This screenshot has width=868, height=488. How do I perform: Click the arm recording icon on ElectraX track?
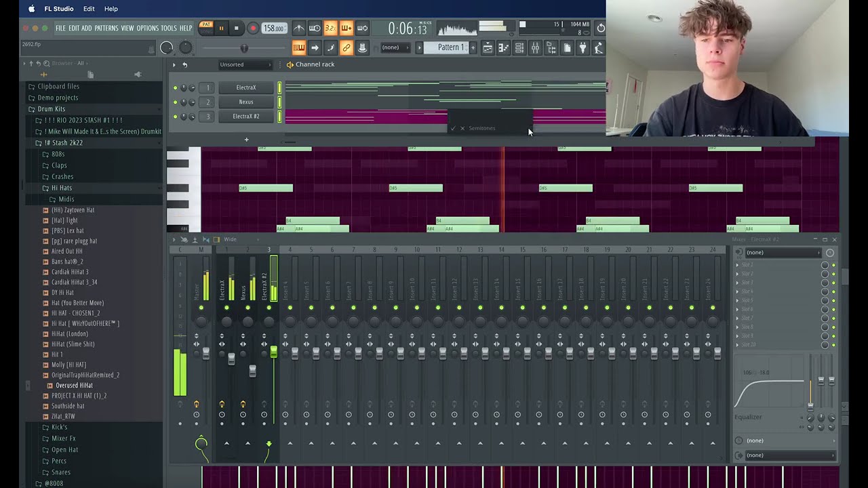222,405
